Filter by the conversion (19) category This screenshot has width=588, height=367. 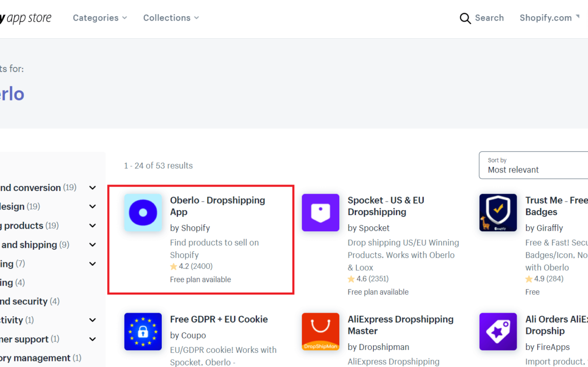click(x=38, y=188)
